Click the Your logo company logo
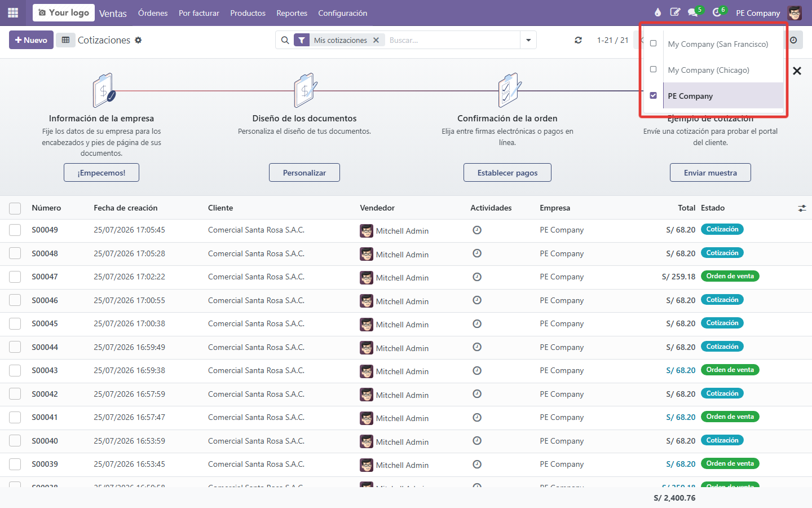Screen dimensions: 812x508 (x=64, y=12)
